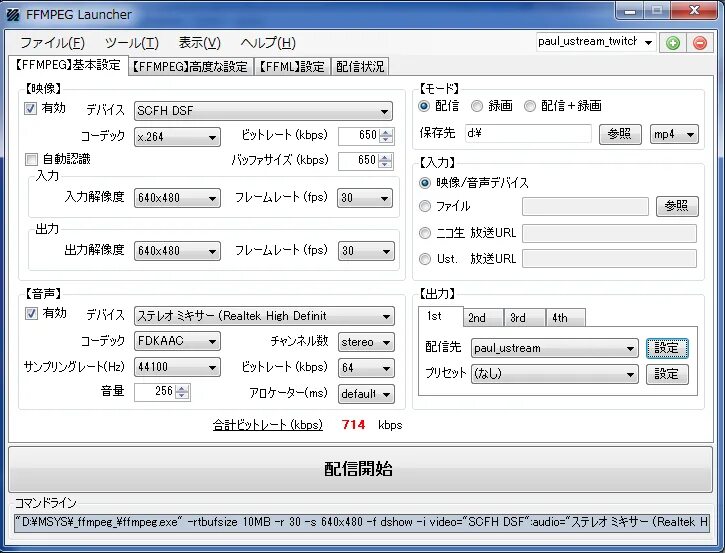
Task: Open the 配信先 paul_ustream dropdown
Action: [555, 348]
